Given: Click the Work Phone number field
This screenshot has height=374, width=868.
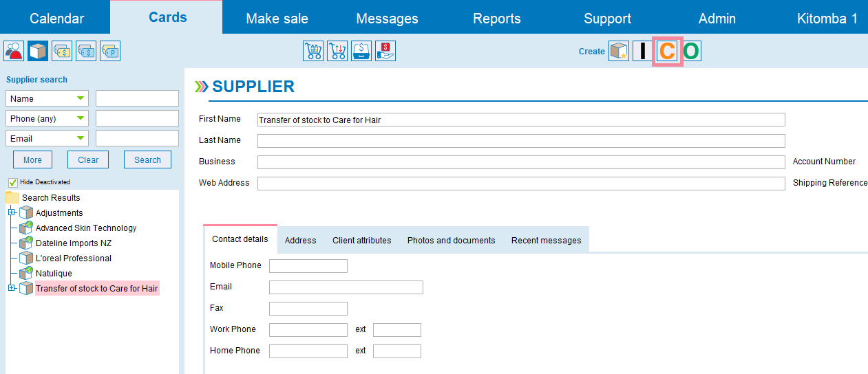Looking at the screenshot, I should tap(308, 330).
